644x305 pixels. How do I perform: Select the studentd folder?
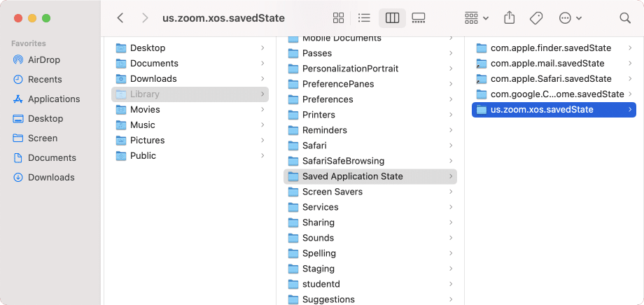[x=370, y=284]
